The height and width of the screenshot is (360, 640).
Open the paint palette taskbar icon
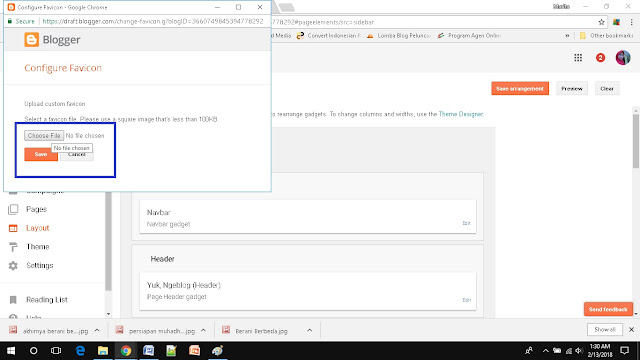coord(217,351)
